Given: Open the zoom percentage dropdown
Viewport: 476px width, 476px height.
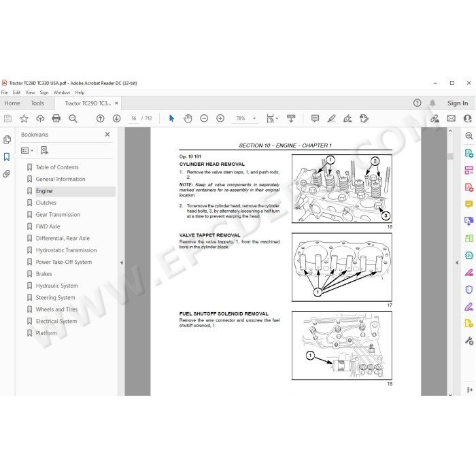Looking at the screenshot, I should [x=254, y=118].
